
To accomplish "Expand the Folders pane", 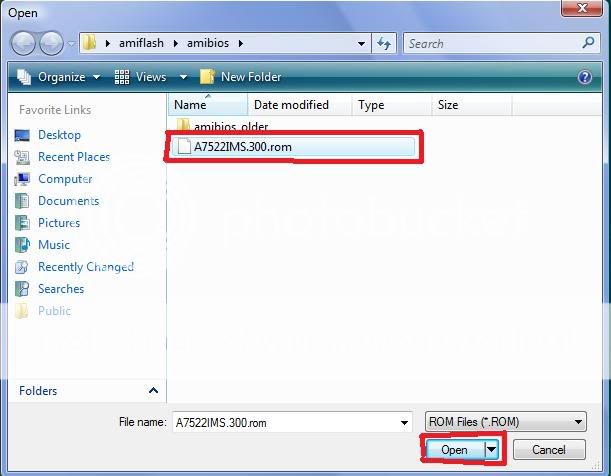I will (x=153, y=391).
